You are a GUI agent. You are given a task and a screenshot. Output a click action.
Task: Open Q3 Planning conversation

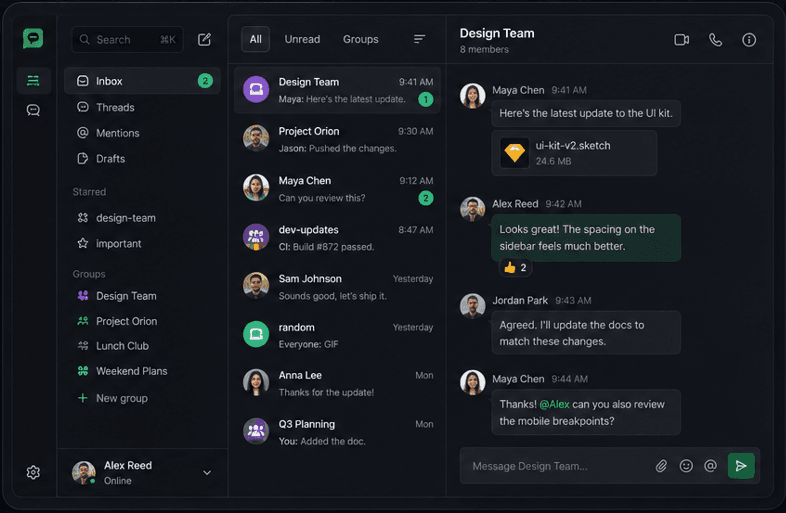[337, 432]
